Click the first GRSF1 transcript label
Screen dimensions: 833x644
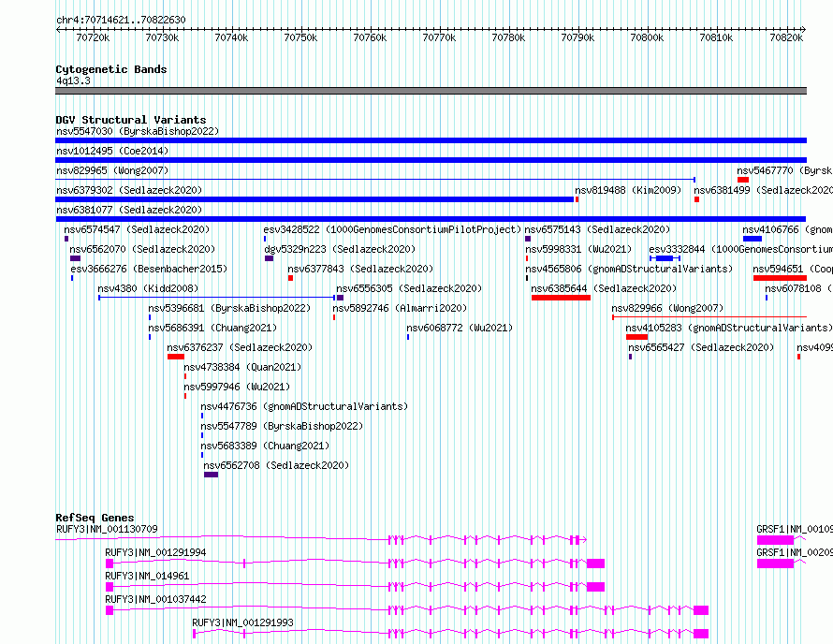[795, 529]
